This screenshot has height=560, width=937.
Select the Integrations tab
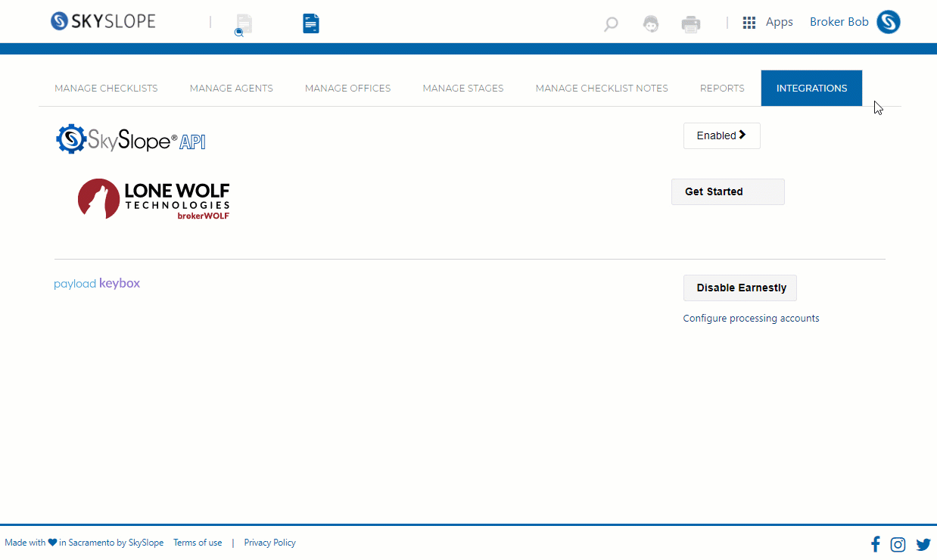[811, 89]
